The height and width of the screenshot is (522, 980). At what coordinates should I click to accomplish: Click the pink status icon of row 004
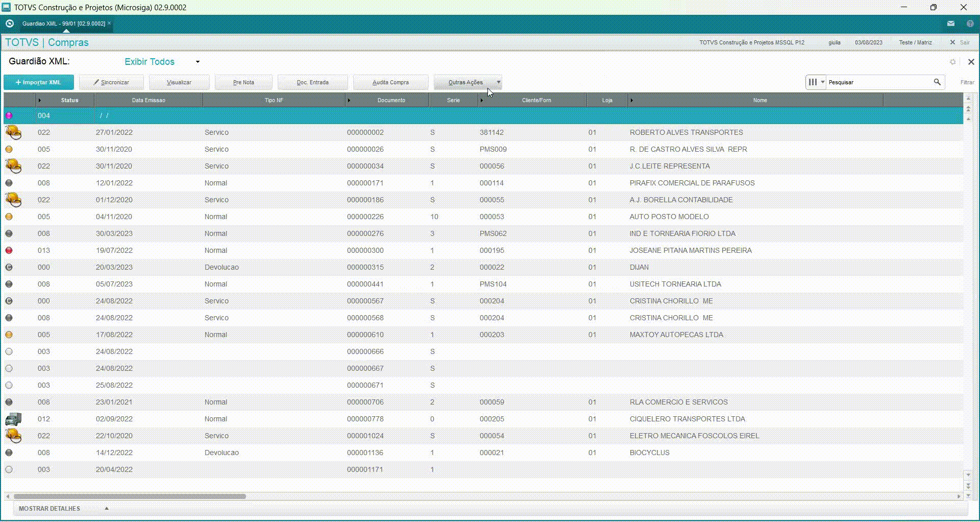click(9, 115)
